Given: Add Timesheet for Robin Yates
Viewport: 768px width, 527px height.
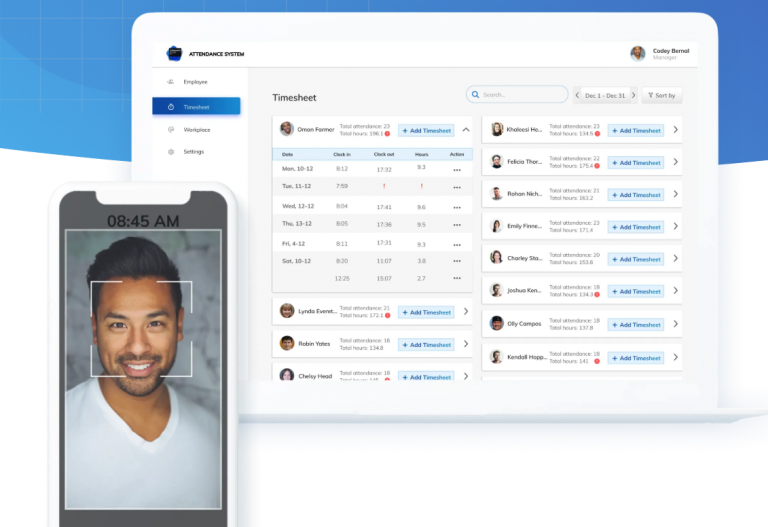Looking at the screenshot, I should [x=426, y=344].
